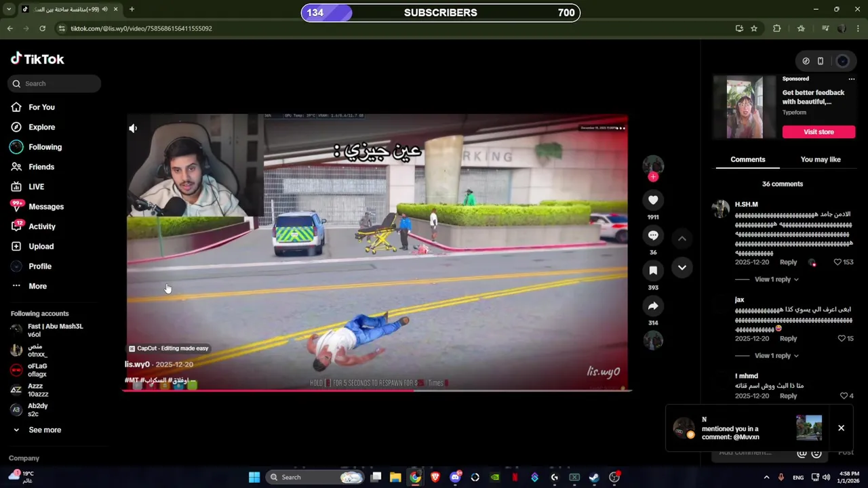Open the sound disc below share

653,340
